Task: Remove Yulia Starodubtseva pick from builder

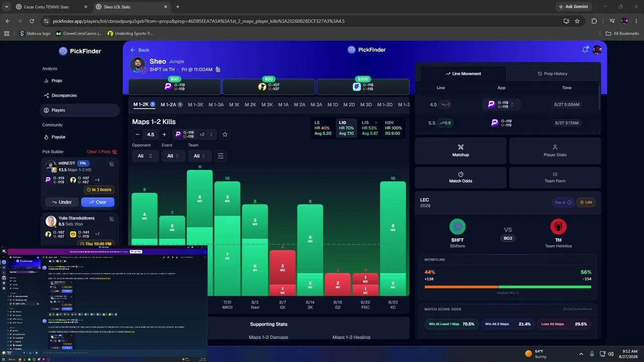Action: pyautogui.click(x=112, y=219)
